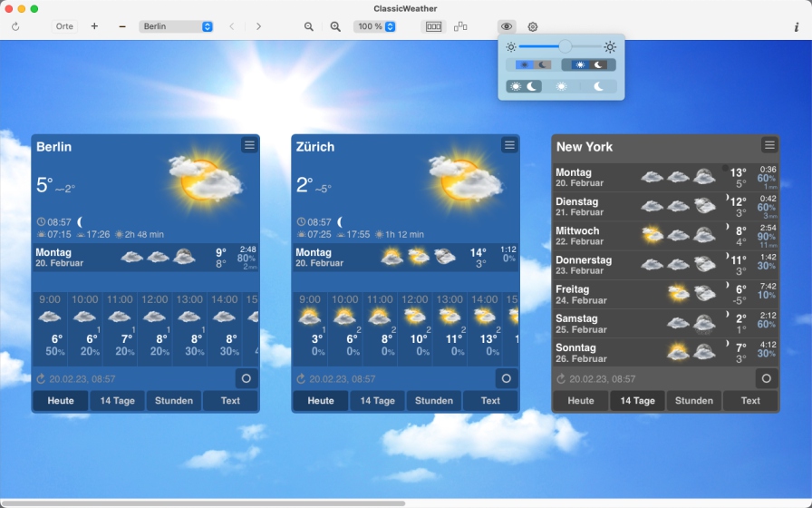Open the Berlin card hamburger menu
Viewport: 812px width, 508px height.
[x=249, y=145]
